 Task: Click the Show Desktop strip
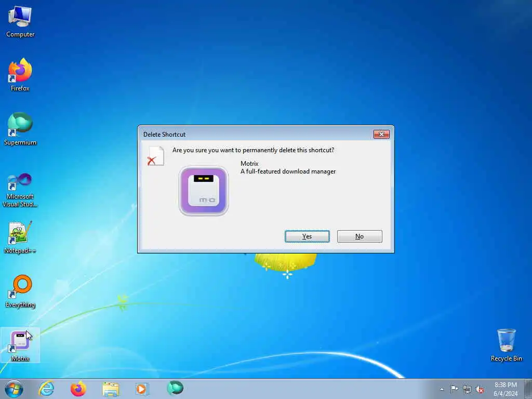point(528,389)
